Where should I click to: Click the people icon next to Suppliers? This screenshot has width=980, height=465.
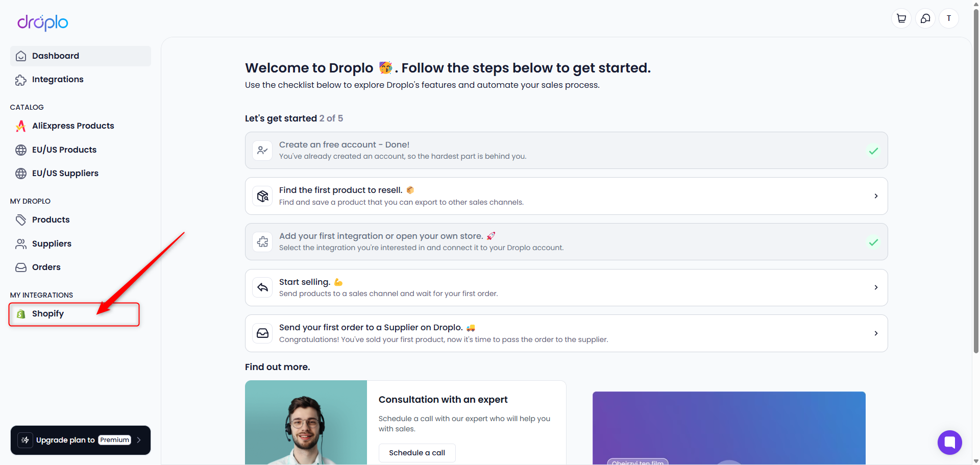point(21,244)
